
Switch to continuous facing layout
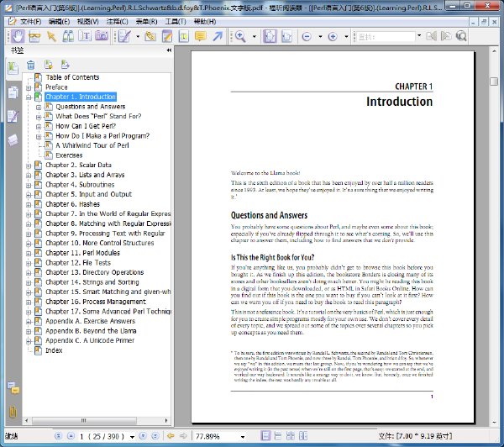click(303, 436)
